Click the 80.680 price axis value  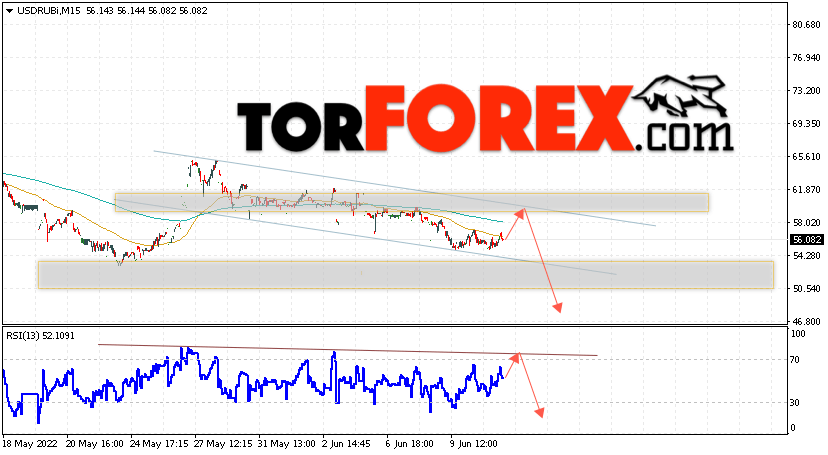806,25
